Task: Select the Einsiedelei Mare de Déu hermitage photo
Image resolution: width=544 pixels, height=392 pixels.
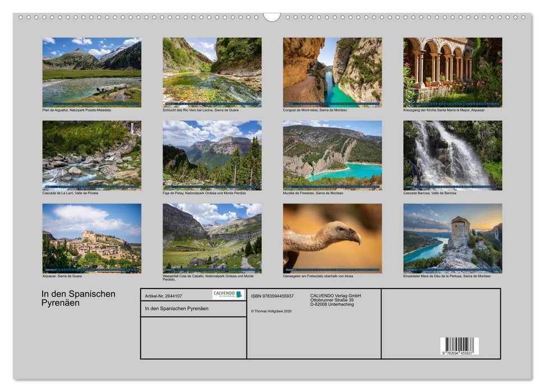Action: (x=453, y=239)
